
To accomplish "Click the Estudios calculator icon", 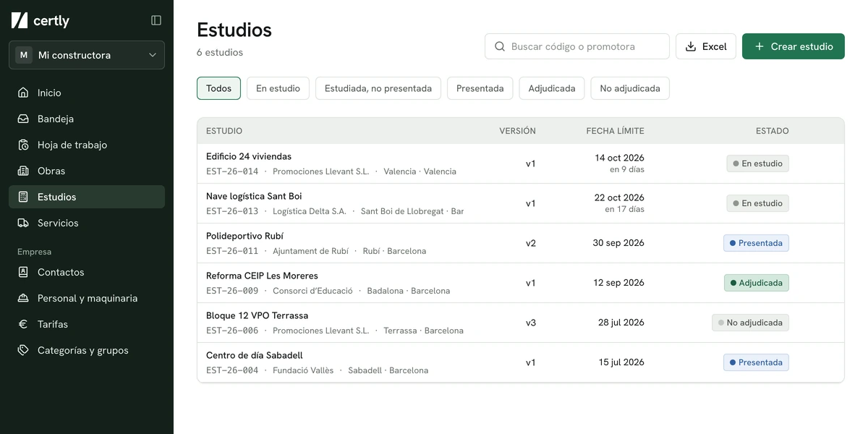I will coord(23,197).
